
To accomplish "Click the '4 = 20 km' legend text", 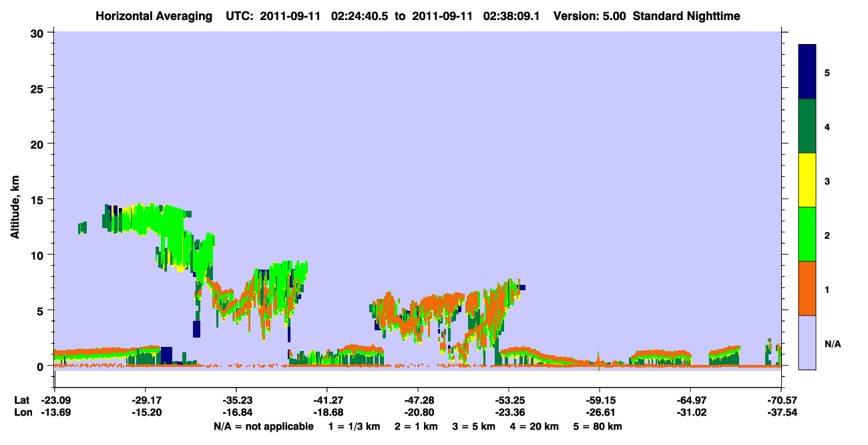I will click(533, 427).
